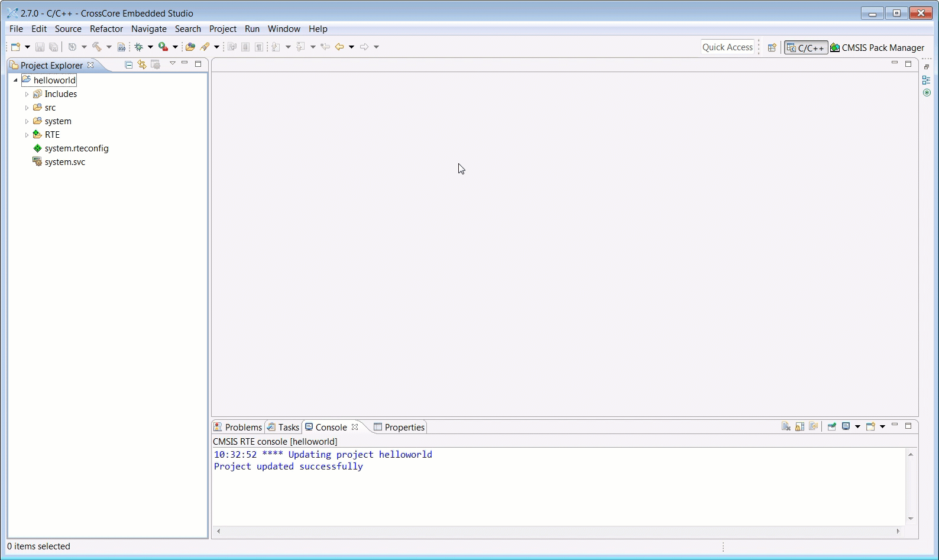Viewport: 939px width, 560px height.
Task: Expand the RTE folder node
Action: coord(27,135)
